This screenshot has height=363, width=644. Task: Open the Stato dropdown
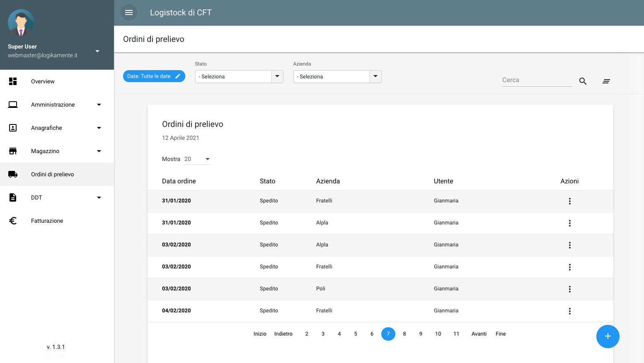pyautogui.click(x=239, y=77)
